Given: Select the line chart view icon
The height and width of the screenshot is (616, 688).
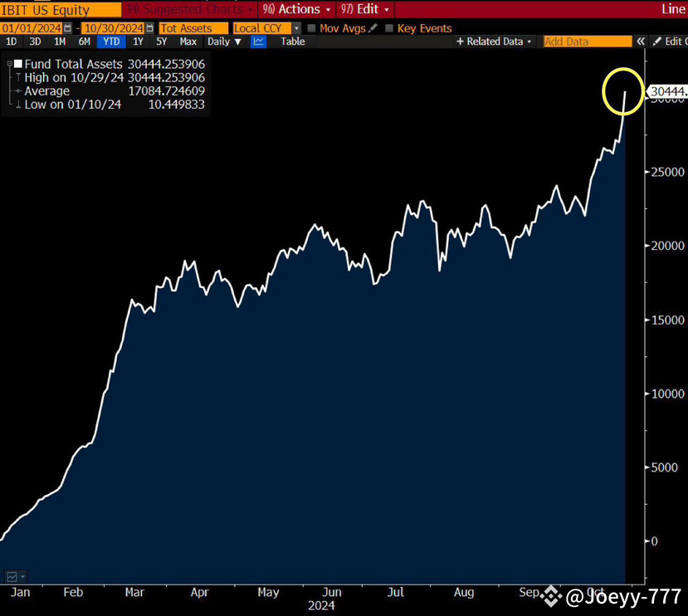Looking at the screenshot, I should point(258,42).
